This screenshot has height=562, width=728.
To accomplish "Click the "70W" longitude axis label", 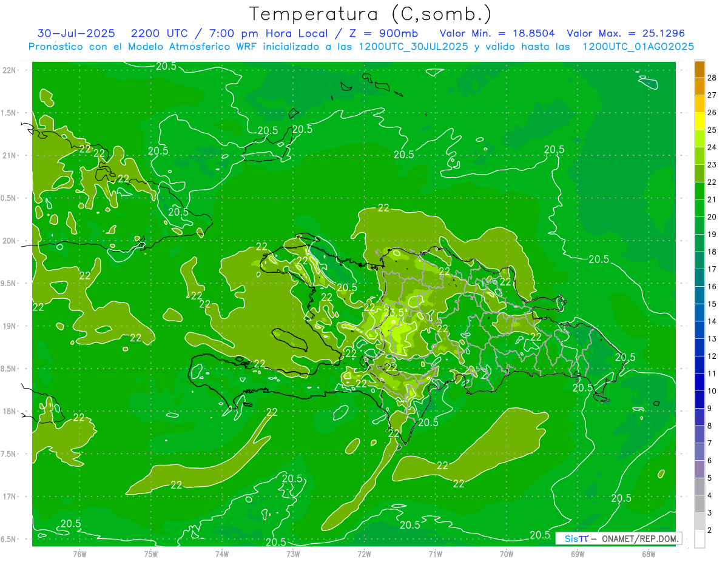I will click(507, 554).
